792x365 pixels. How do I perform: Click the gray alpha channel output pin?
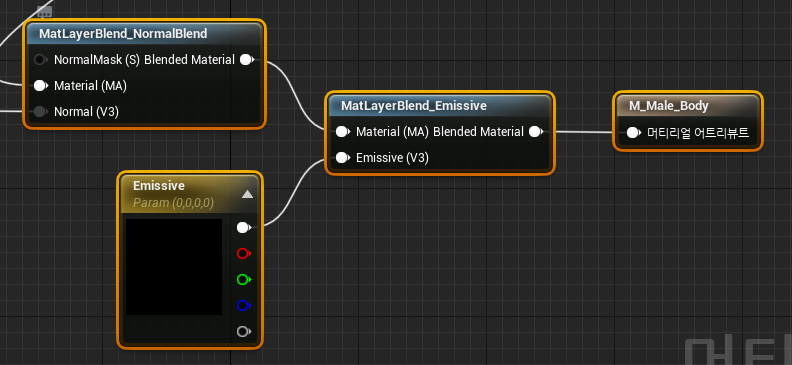[x=244, y=331]
